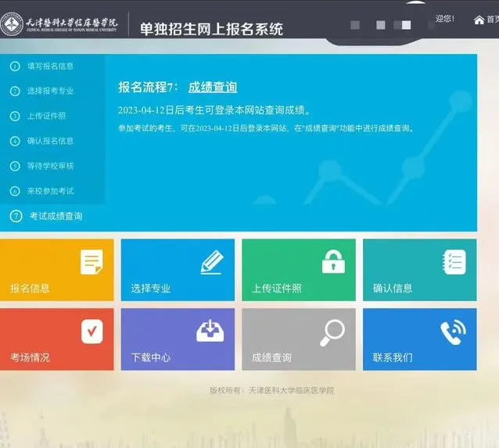Select step 7 考试成绩查询 in sidebar
Screen dimensions: 499x448
point(56,216)
